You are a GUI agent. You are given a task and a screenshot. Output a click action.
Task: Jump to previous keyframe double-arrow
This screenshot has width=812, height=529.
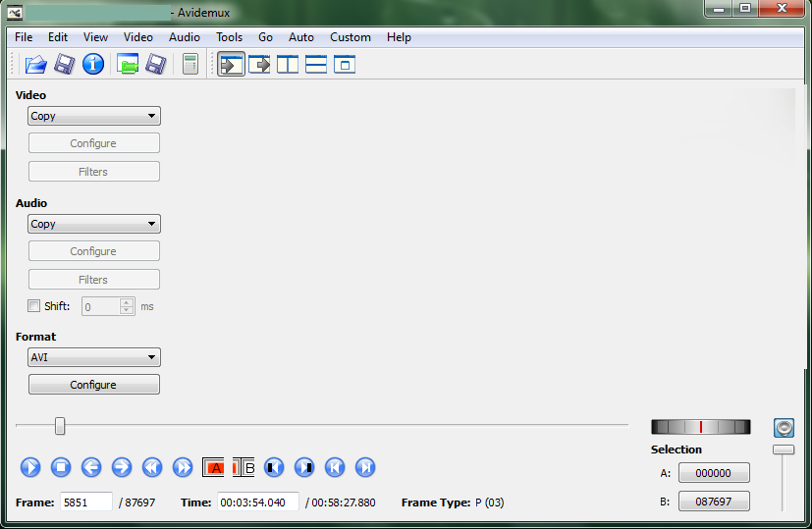(x=152, y=467)
